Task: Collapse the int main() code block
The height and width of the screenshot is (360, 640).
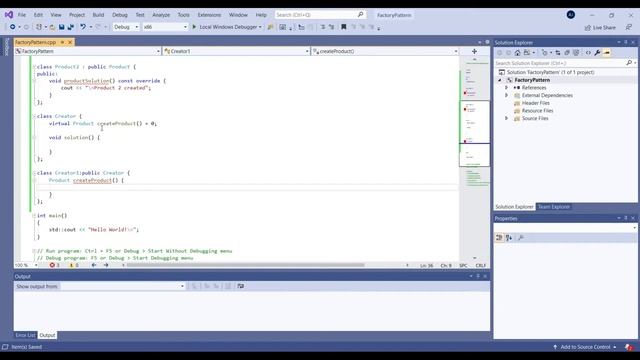Action: click(34, 215)
